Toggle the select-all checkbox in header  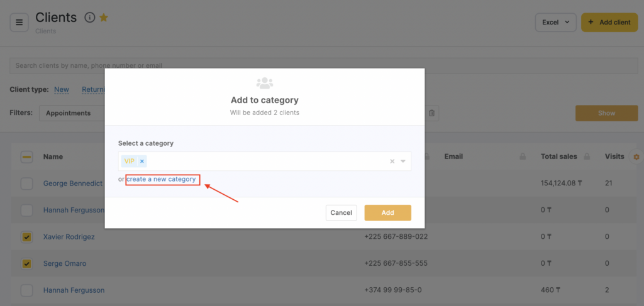tap(26, 157)
